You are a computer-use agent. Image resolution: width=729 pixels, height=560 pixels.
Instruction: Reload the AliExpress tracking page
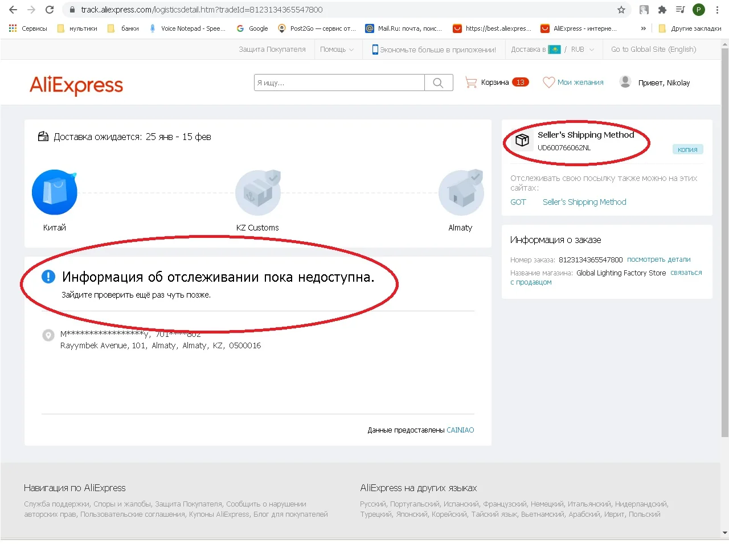(50, 10)
